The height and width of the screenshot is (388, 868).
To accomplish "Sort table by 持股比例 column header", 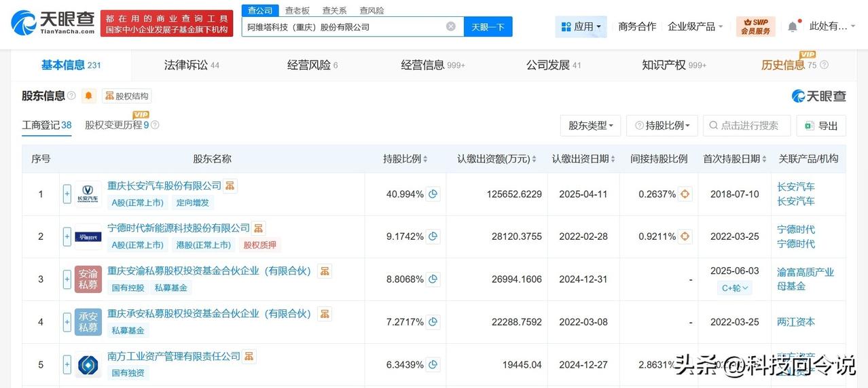I will pyautogui.click(x=405, y=159).
